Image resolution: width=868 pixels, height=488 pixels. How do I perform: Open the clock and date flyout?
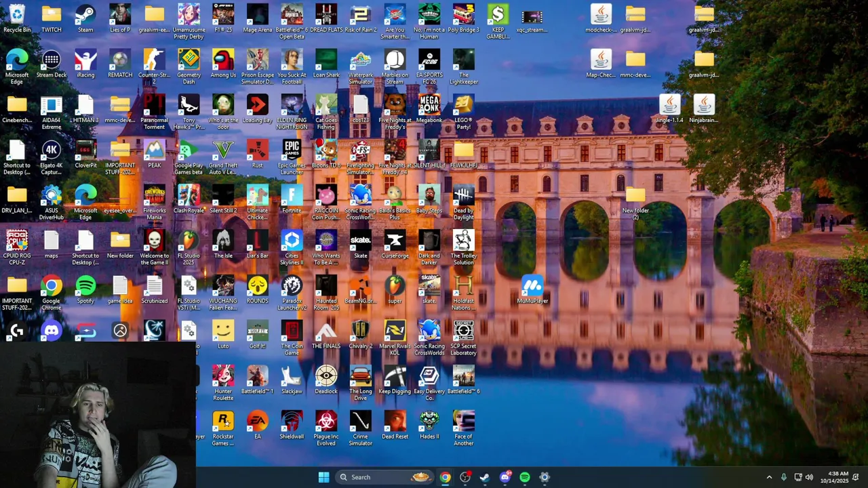coord(833,477)
